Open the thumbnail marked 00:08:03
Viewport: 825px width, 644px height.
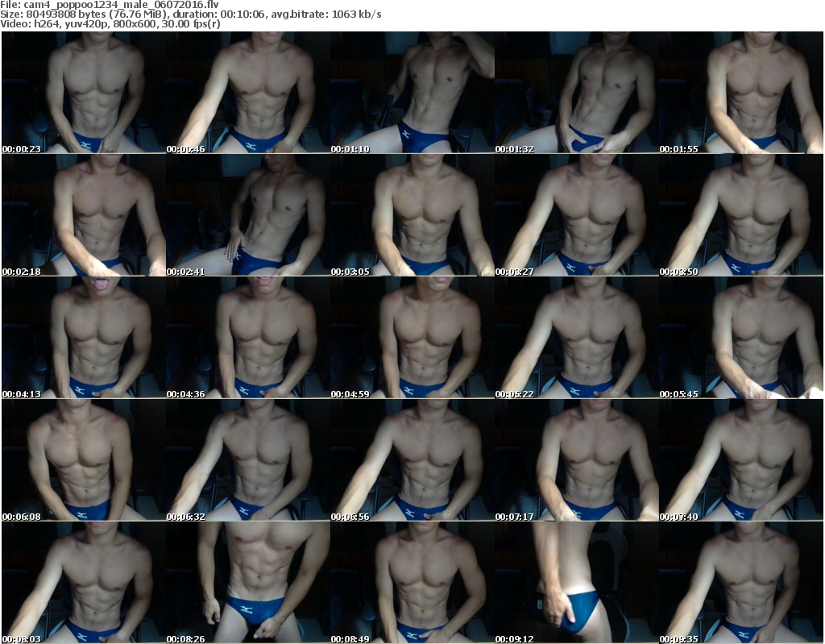click(84, 583)
